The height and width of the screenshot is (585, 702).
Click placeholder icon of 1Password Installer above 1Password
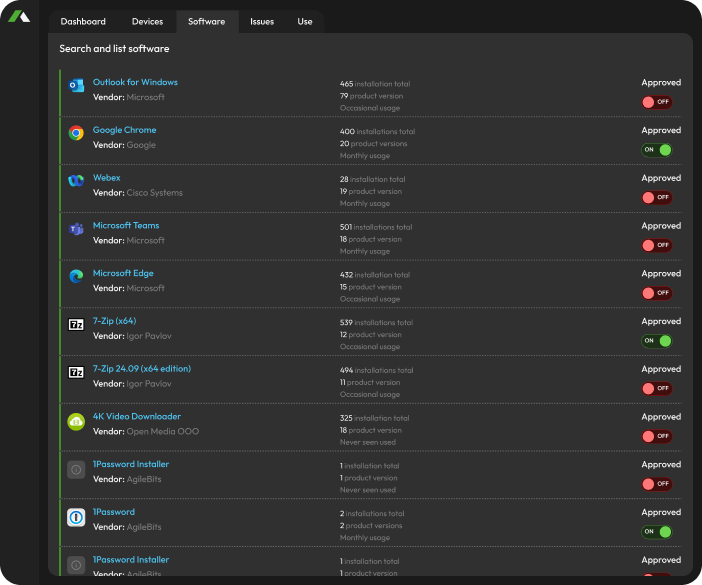(76, 470)
